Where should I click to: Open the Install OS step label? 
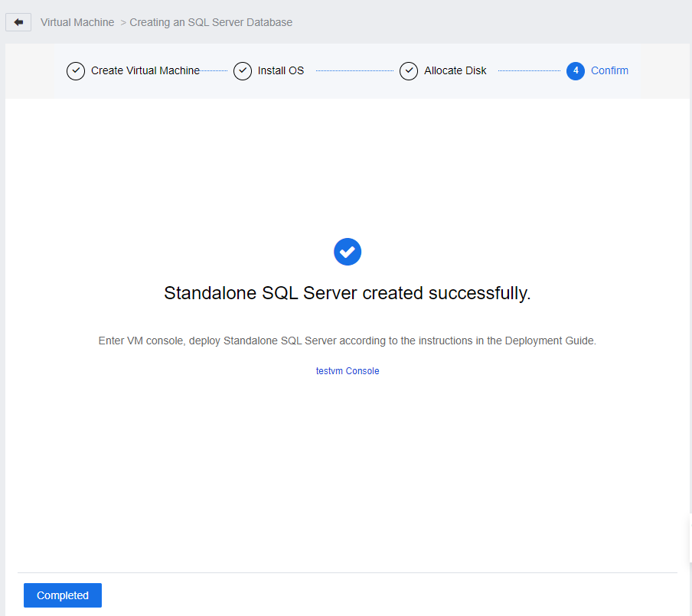pos(281,70)
